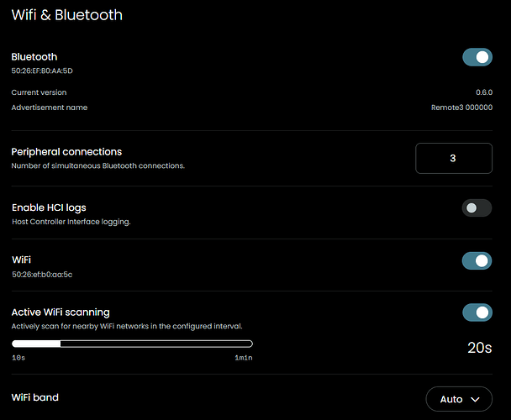Click the Advertisement name label

(50, 108)
